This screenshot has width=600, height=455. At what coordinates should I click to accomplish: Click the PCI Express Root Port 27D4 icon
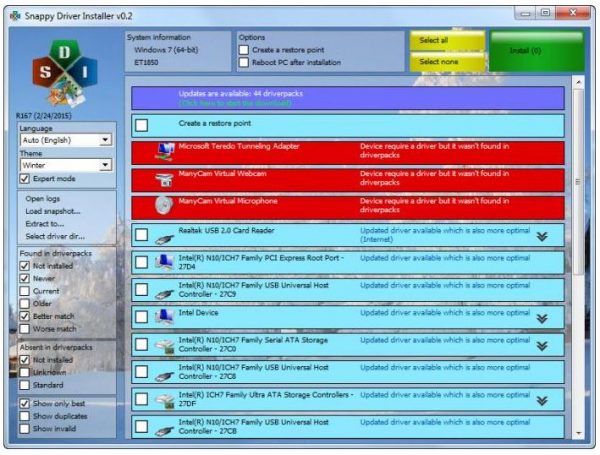coord(165,263)
